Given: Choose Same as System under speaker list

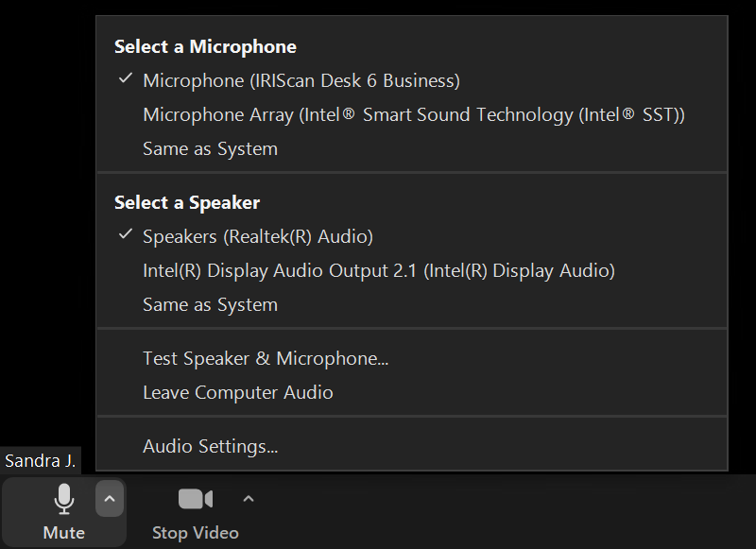Looking at the screenshot, I should [412, 305].
